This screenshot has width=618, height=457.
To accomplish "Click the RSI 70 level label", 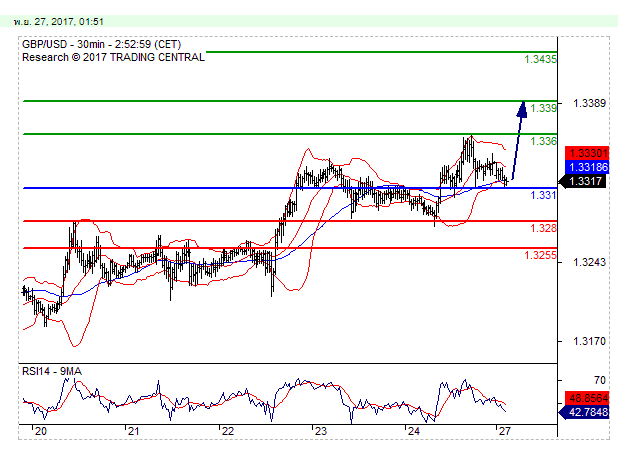I will (599, 380).
